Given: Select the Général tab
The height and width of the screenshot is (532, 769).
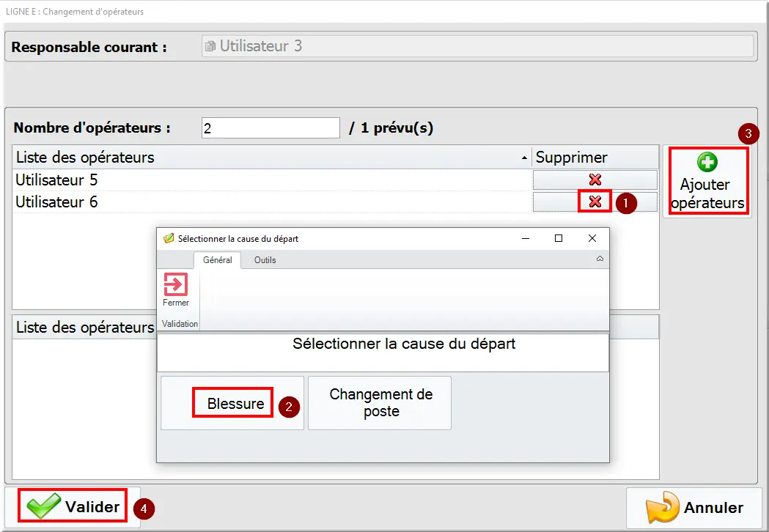Looking at the screenshot, I should click(x=217, y=260).
